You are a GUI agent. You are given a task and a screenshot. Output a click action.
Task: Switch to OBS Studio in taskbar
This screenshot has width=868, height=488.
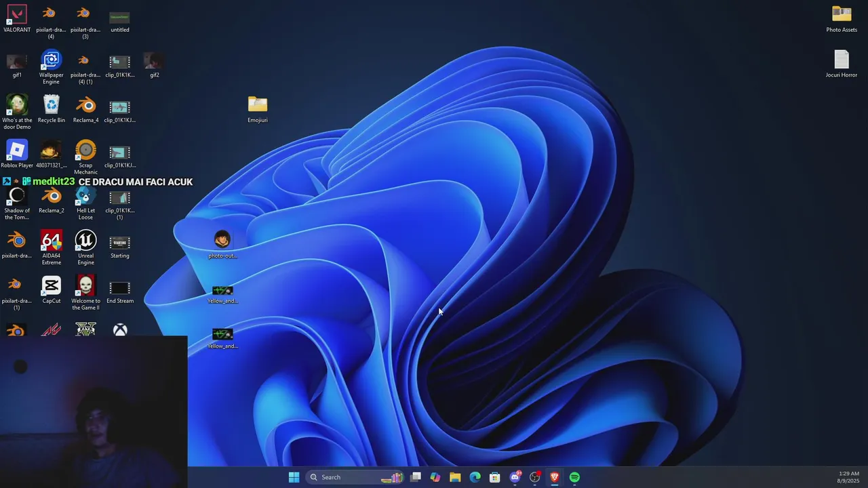[535, 477]
